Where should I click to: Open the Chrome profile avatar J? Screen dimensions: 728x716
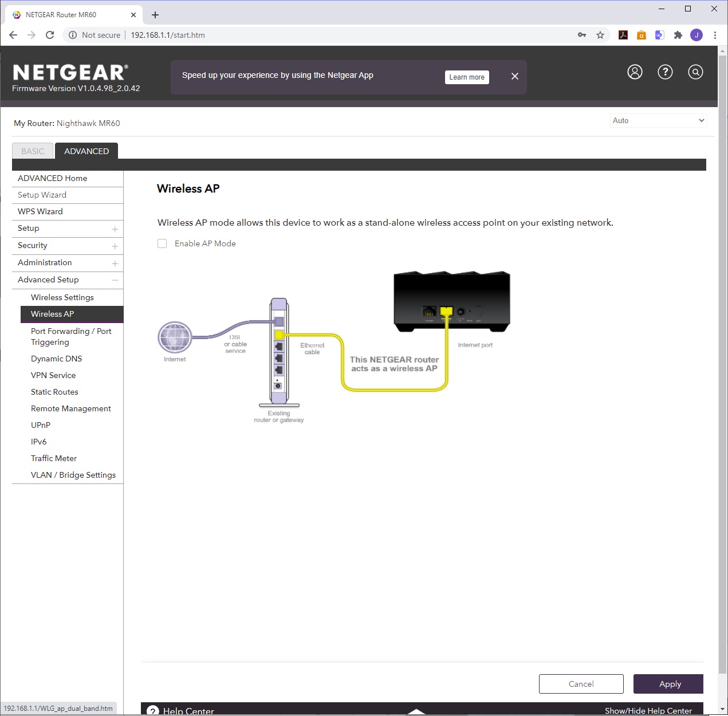[696, 35]
